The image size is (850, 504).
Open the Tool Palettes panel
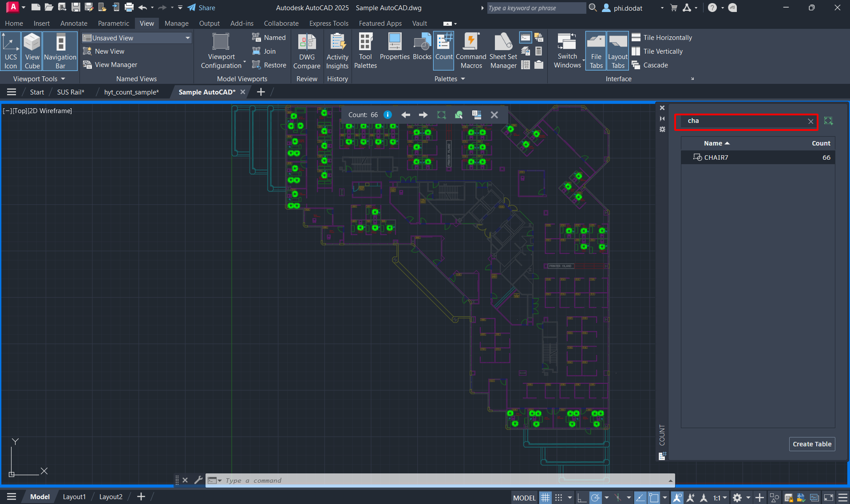pos(365,51)
